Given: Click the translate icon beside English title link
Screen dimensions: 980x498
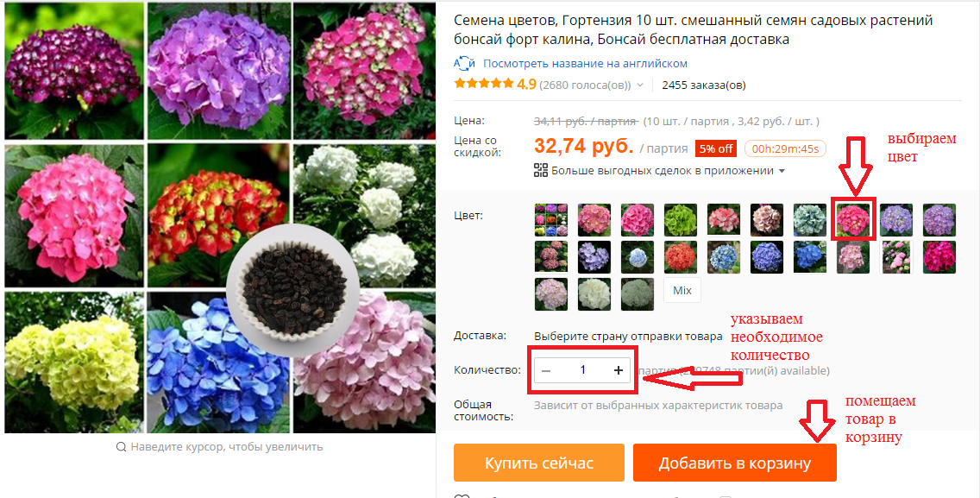Looking at the screenshot, I should pyautogui.click(x=464, y=63).
